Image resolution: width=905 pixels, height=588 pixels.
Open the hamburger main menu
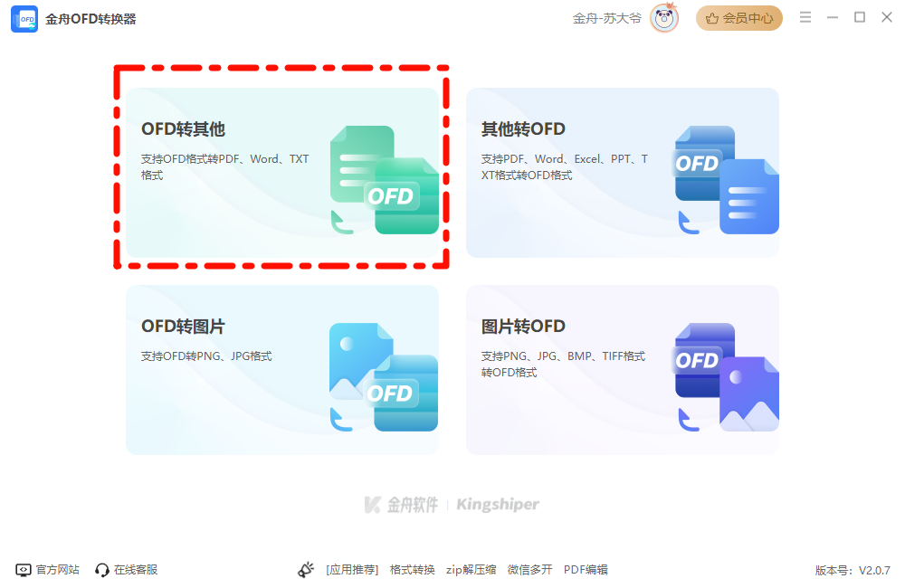tap(805, 17)
